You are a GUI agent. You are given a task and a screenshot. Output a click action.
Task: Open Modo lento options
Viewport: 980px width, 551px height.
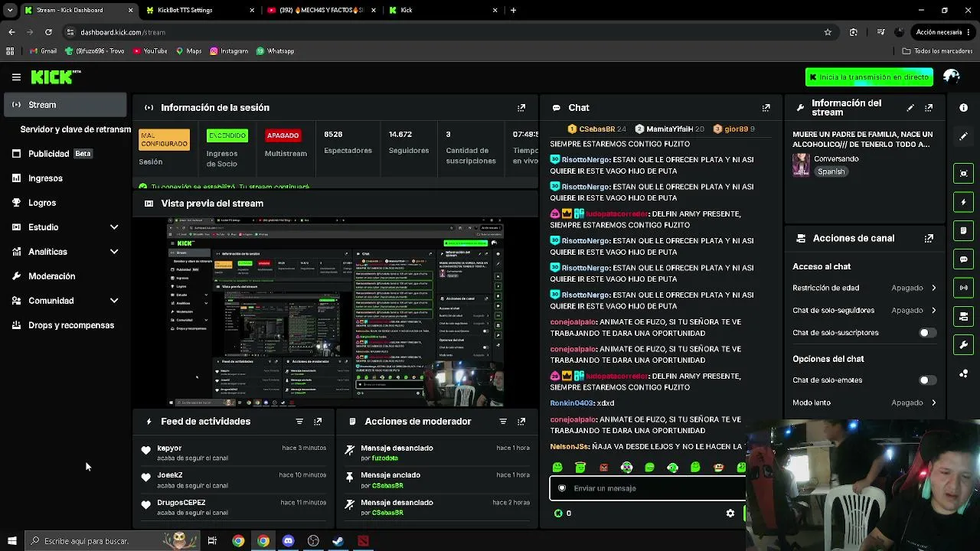(x=864, y=403)
